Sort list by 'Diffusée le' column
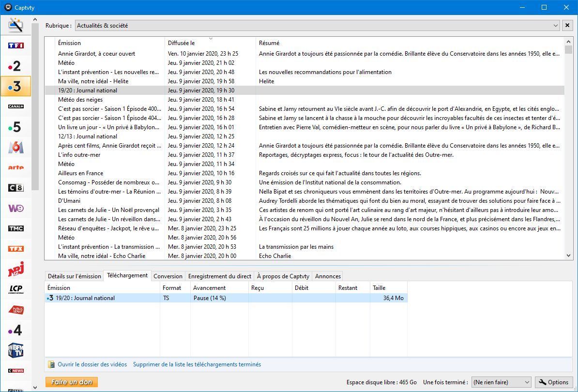Screen dimensions: 578x392 [210, 43]
